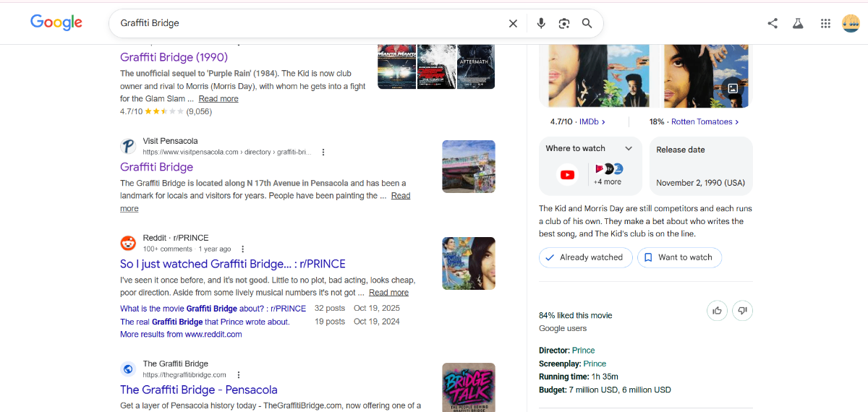868x412 pixels.
Task: Open images icon on movie poster
Action: (733, 88)
